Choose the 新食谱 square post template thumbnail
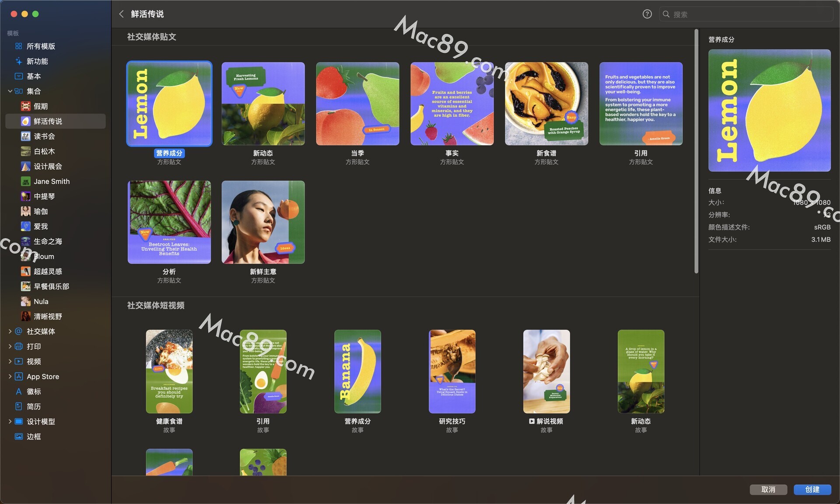This screenshot has width=840, height=504. [546, 104]
